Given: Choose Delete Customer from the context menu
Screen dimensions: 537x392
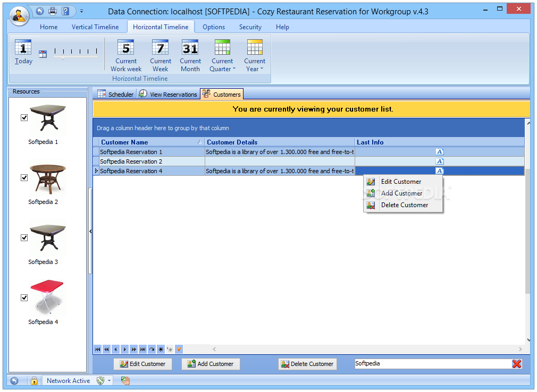Looking at the screenshot, I should pos(403,205).
